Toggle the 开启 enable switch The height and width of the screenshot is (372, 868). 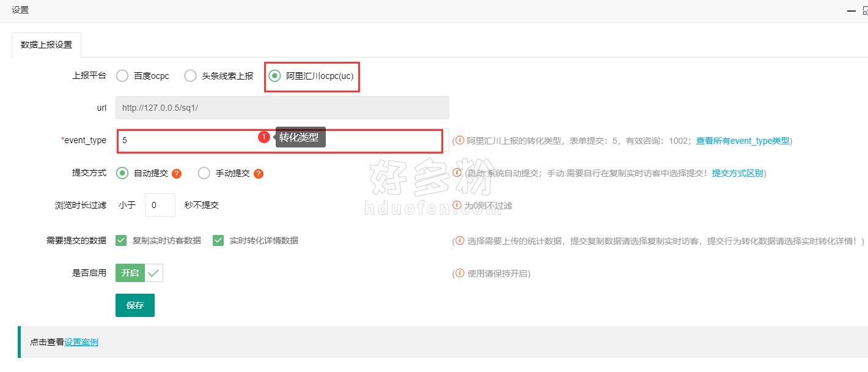pos(139,273)
